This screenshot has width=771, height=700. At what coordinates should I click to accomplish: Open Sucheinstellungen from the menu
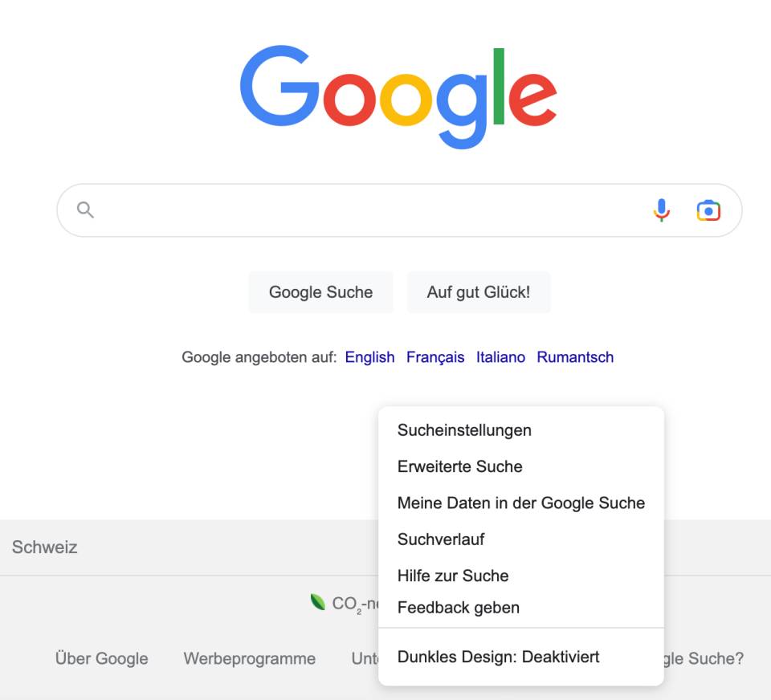tap(464, 430)
